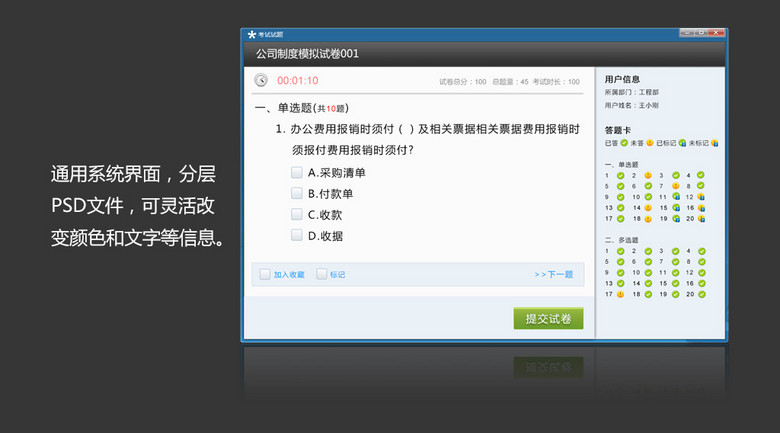
Task: Submit the exam with 提交试卷
Action: pos(548,319)
